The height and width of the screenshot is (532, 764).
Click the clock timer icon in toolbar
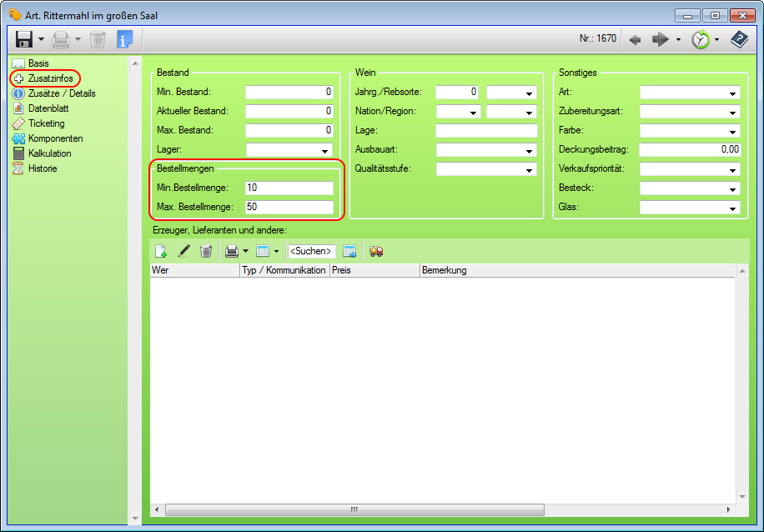pyautogui.click(x=700, y=39)
